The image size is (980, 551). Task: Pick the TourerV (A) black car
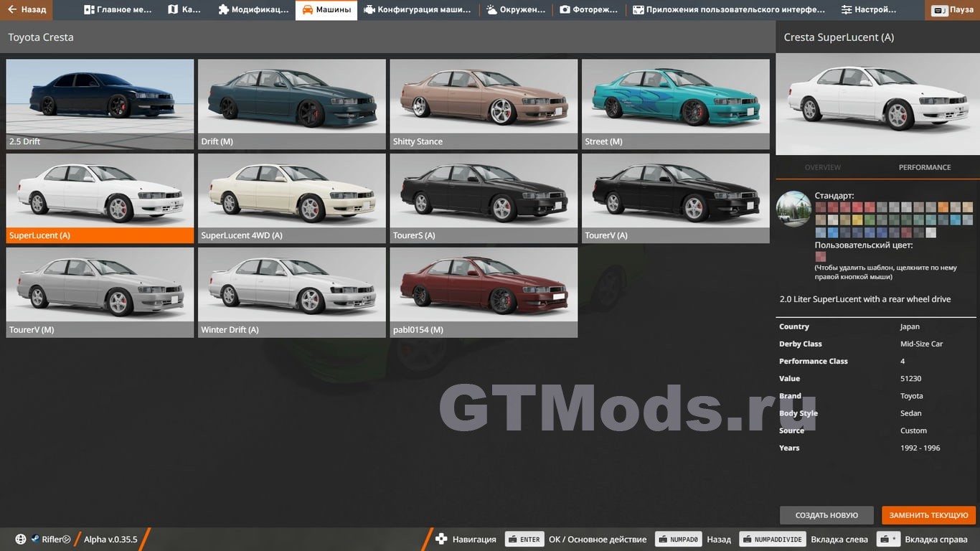[676, 198]
